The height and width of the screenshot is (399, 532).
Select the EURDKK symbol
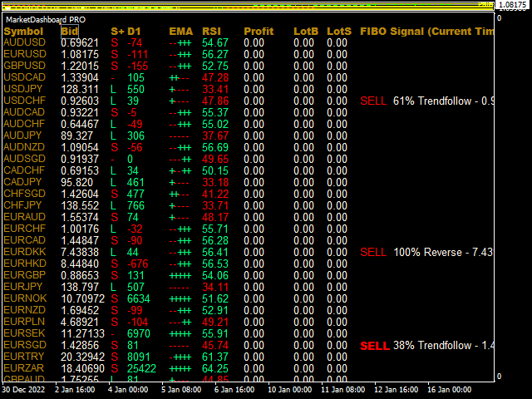pyautogui.click(x=25, y=252)
